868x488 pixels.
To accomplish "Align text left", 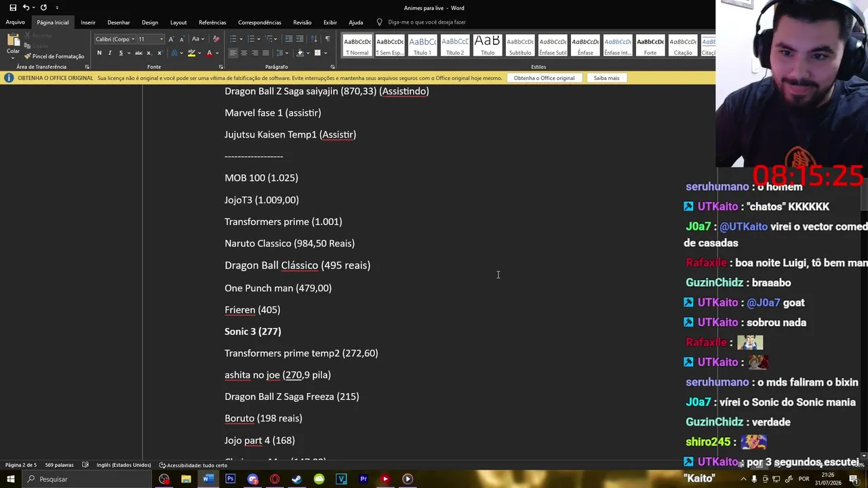I will click(x=233, y=53).
